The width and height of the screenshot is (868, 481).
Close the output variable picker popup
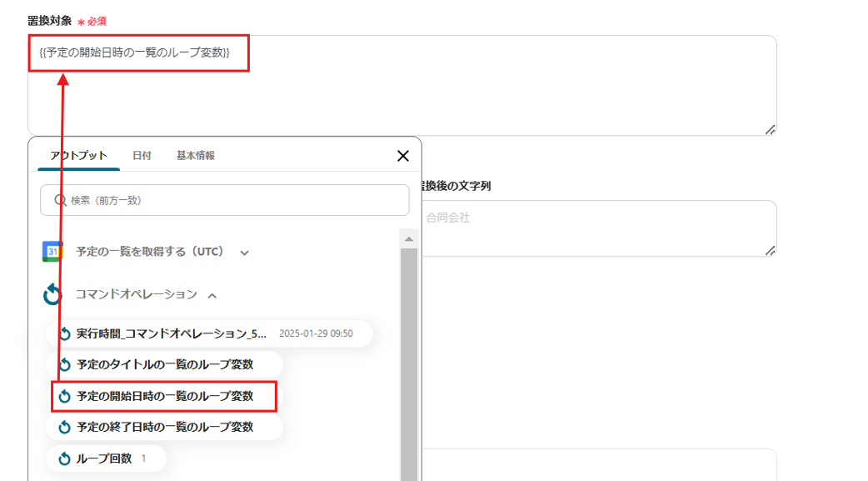403,155
